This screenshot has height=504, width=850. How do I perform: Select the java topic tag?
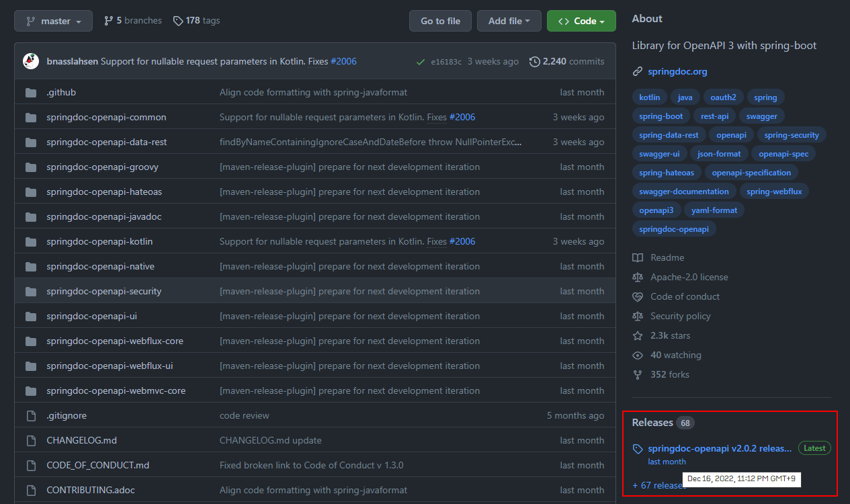click(x=685, y=97)
